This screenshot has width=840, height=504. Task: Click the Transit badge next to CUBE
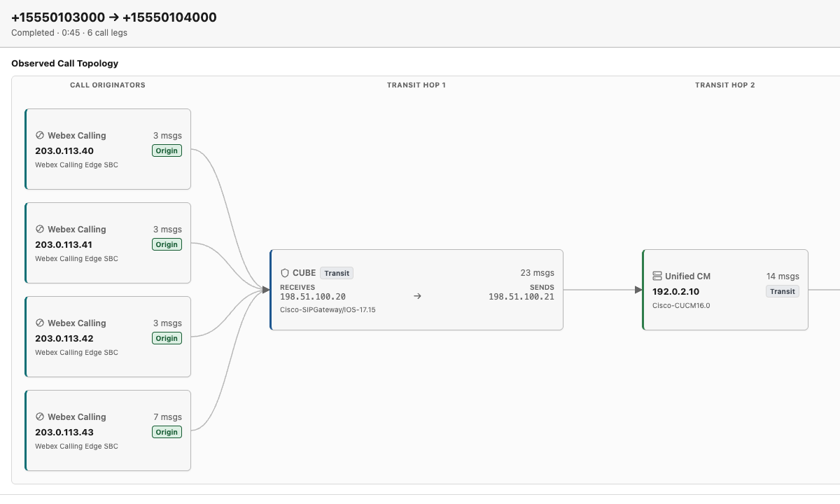pyautogui.click(x=337, y=273)
